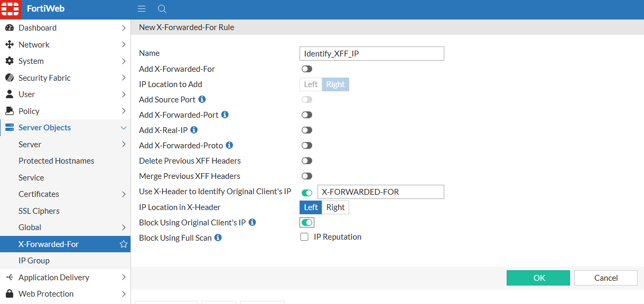
Task: Expand the Certificates submenu chevron
Action: [124, 194]
